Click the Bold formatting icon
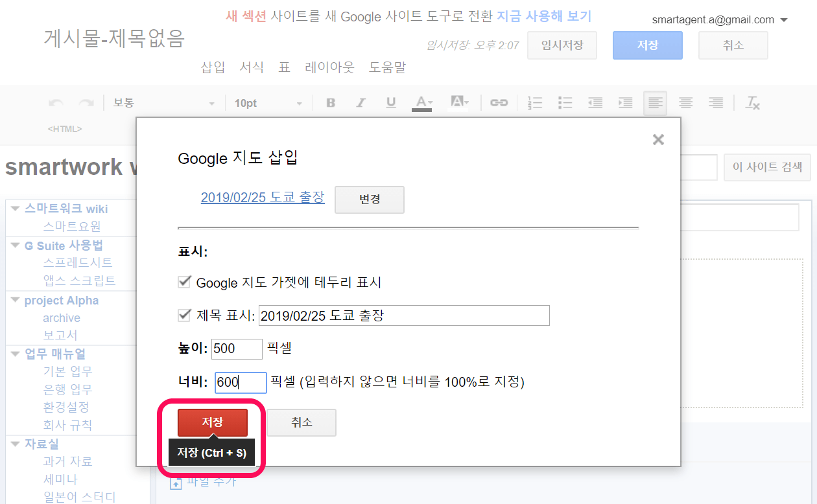The image size is (817, 504). point(331,102)
